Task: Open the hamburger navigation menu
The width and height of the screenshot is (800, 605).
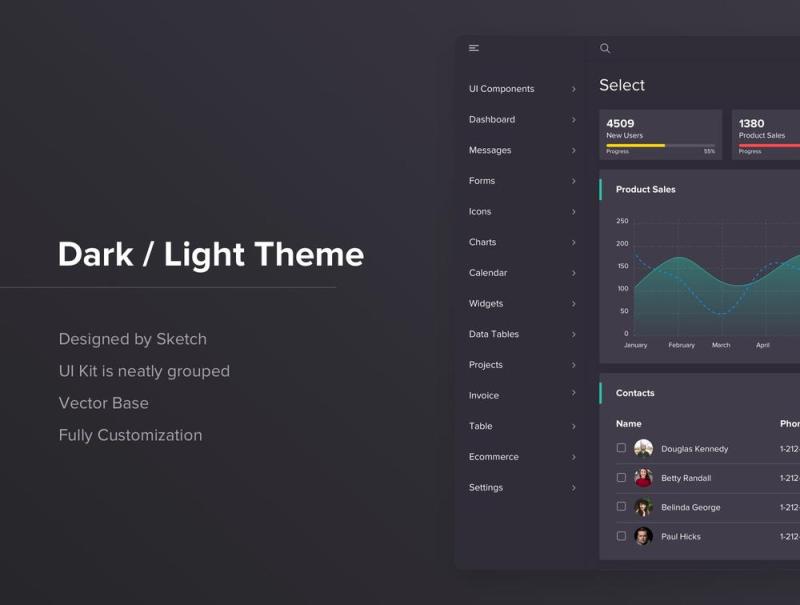Action: pos(472,47)
